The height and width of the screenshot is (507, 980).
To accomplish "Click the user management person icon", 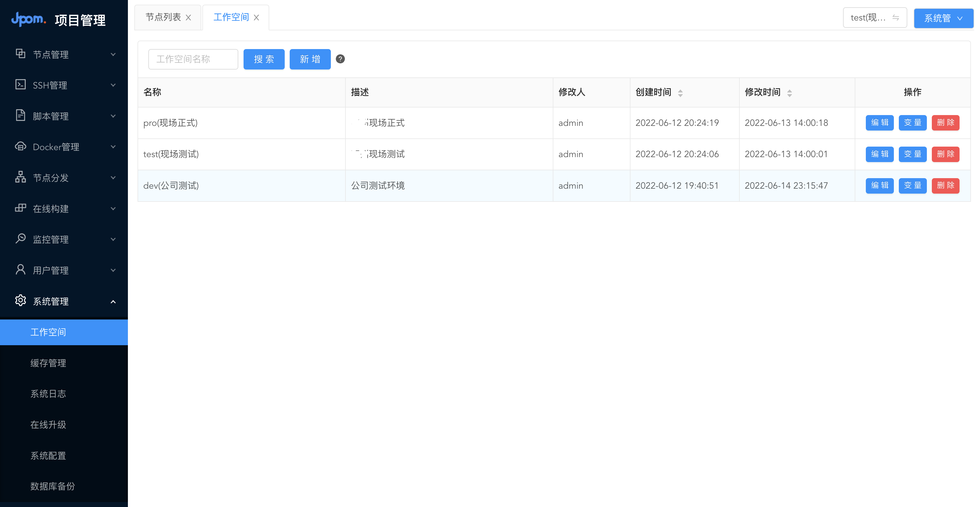I will click(x=20, y=269).
